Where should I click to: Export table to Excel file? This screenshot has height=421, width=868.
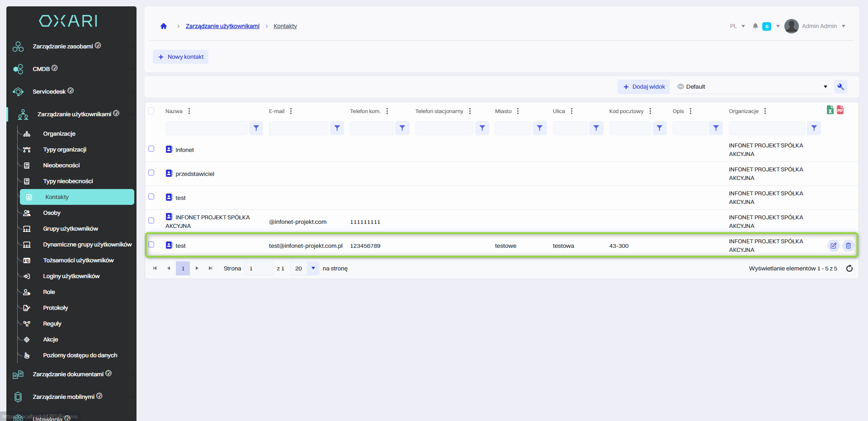point(830,110)
